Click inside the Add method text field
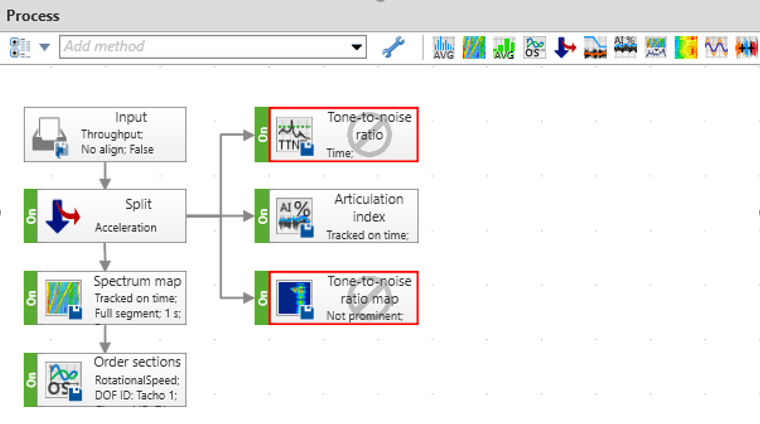The image size is (760, 424). 200,47
